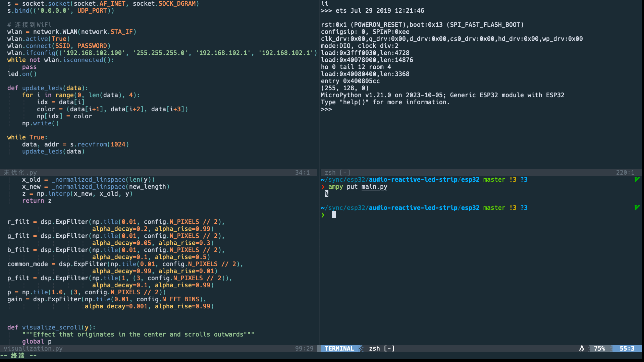Click the 'def update_leds(data):' definition

[x=48, y=88]
